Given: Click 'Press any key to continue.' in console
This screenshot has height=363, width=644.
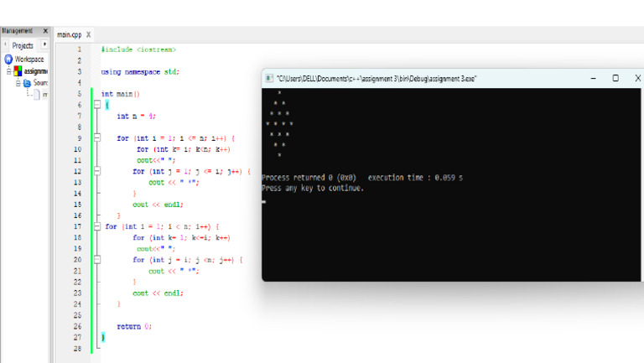Looking at the screenshot, I should click(x=313, y=188).
